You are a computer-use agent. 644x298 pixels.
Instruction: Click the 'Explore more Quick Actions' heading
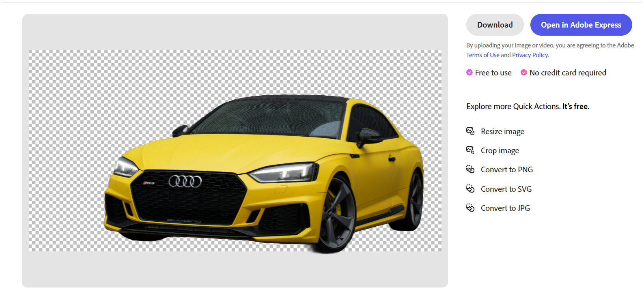tap(528, 106)
